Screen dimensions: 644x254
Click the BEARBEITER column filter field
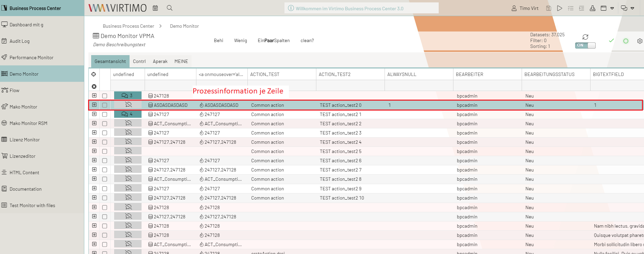tap(487, 86)
